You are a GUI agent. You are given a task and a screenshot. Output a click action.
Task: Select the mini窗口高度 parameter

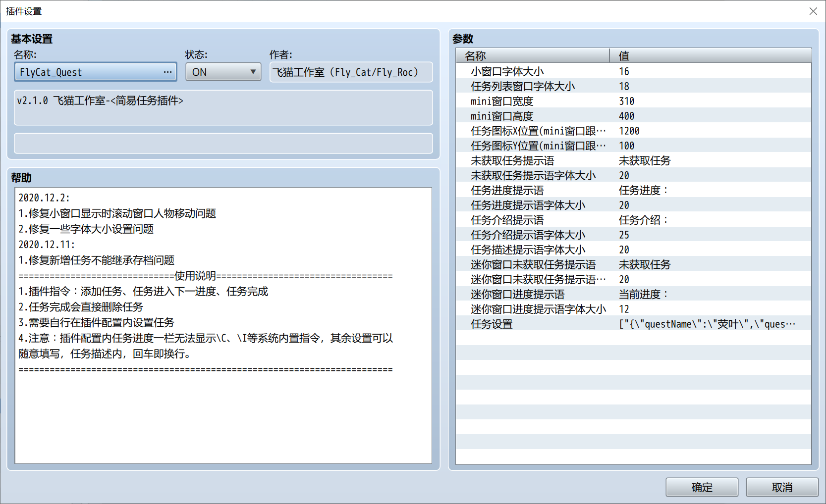tap(633, 116)
